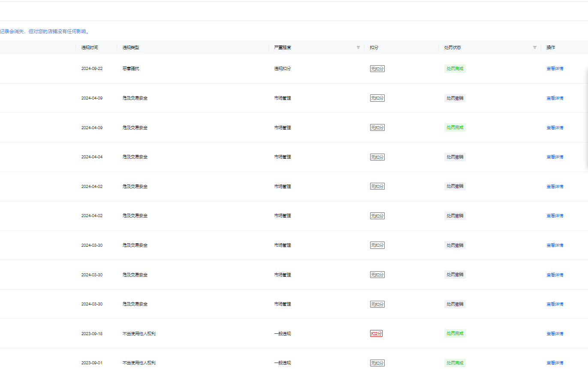The width and height of the screenshot is (588, 369).
Task: Open details for 2024-04-09 row marked 处罚撤销
Action: [555, 98]
